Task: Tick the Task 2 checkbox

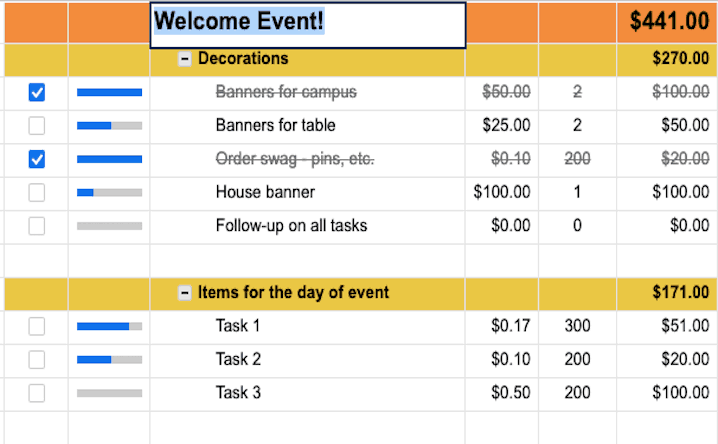Action: tap(37, 359)
